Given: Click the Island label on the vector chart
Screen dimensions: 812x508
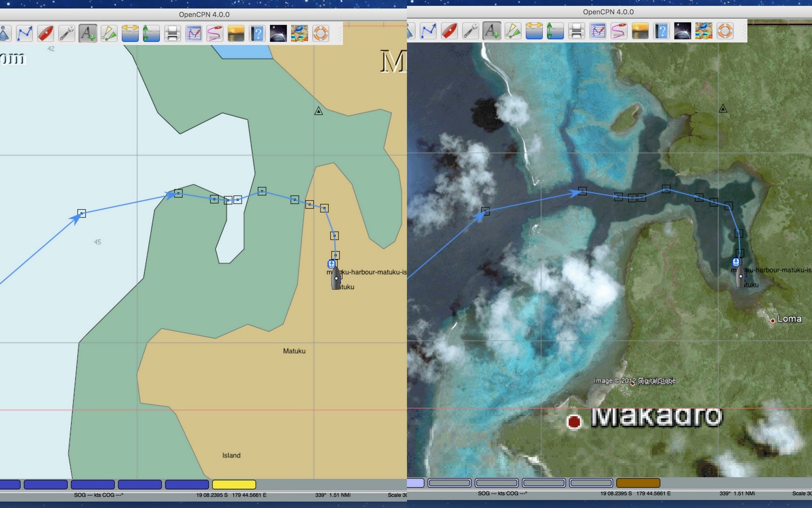Looking at the screenshot, I should point(231,456).
